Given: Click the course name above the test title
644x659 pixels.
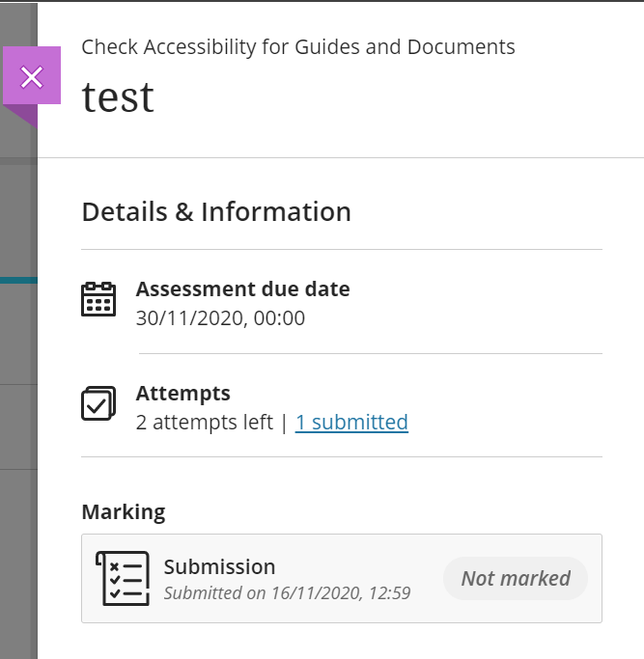Looking at the screenshot, I should [x=297, y=46].
